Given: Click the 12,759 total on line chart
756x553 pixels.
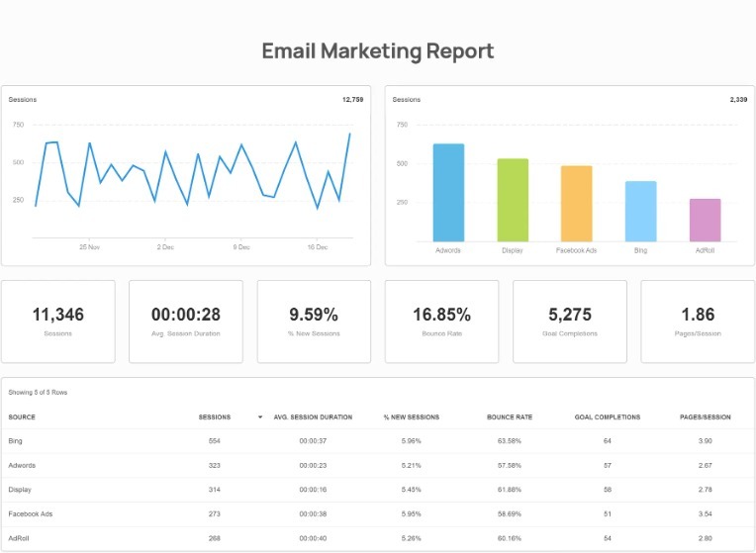Looking at the screenshot, I should (353, 100).
